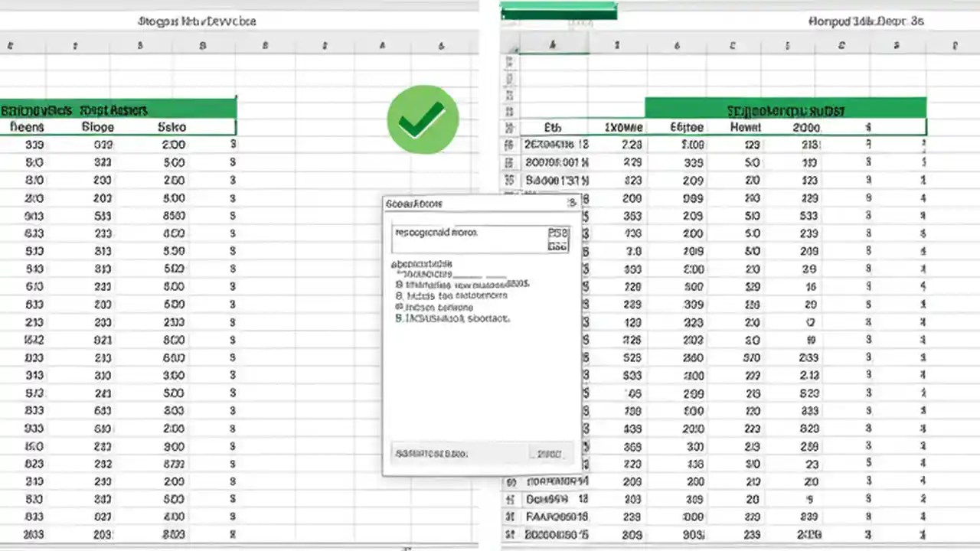The image size is (980, 551).
Task: Enable the middle option in the dialog list
Action: (x=459, y=295)
